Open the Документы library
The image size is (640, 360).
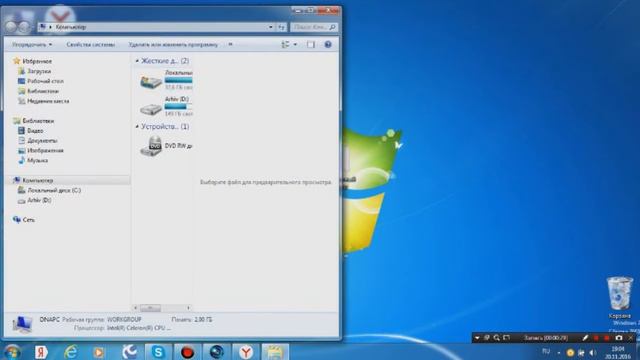(38, 140)
